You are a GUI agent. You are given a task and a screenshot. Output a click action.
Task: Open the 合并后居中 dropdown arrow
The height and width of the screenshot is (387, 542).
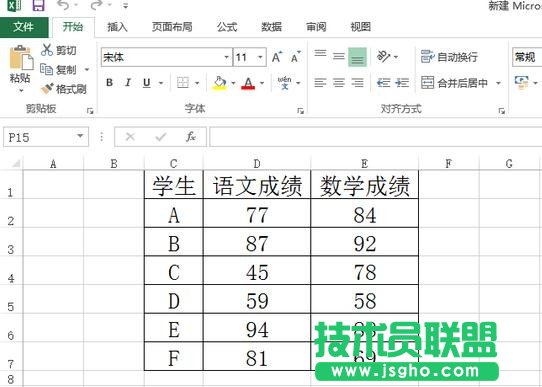point(498,83)
